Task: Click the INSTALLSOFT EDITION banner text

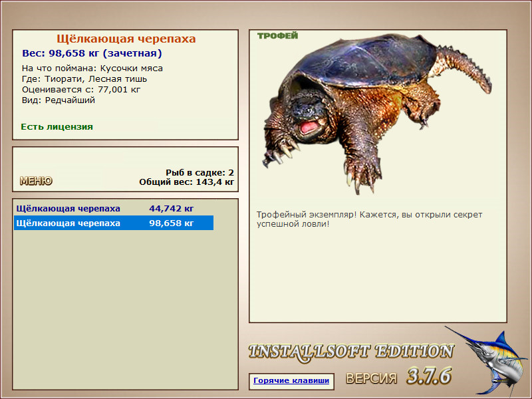Action: pos(351,352)
